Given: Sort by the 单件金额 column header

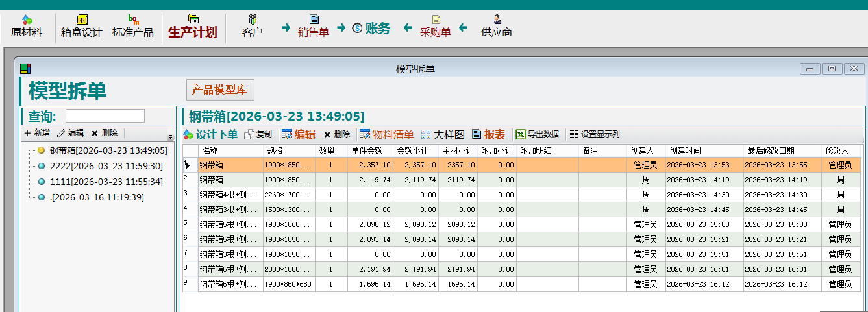Looking at the screenshot, I should [x=370, y=150].
